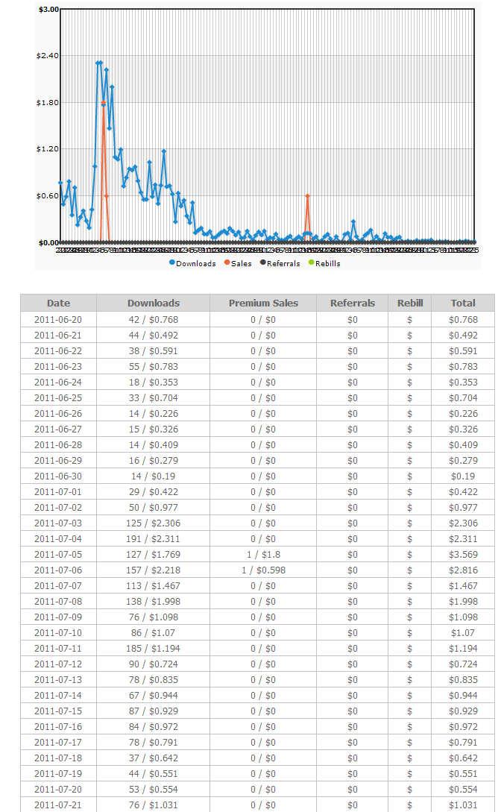Click the total cell $0.551
This screenshot has height=812, width=504.
click(x=463, y=774)
